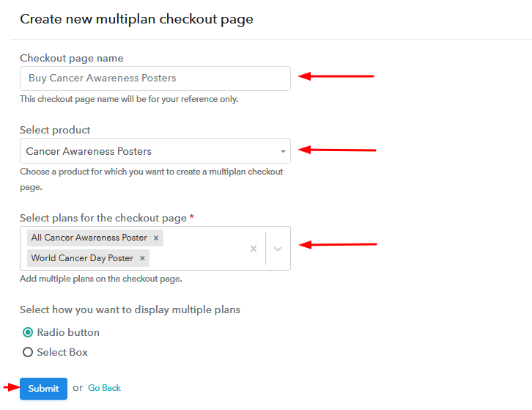532x410 pixels.
Task: Click the "Create new multiplan checkout page" heading
Action: (x=136, y=19)
